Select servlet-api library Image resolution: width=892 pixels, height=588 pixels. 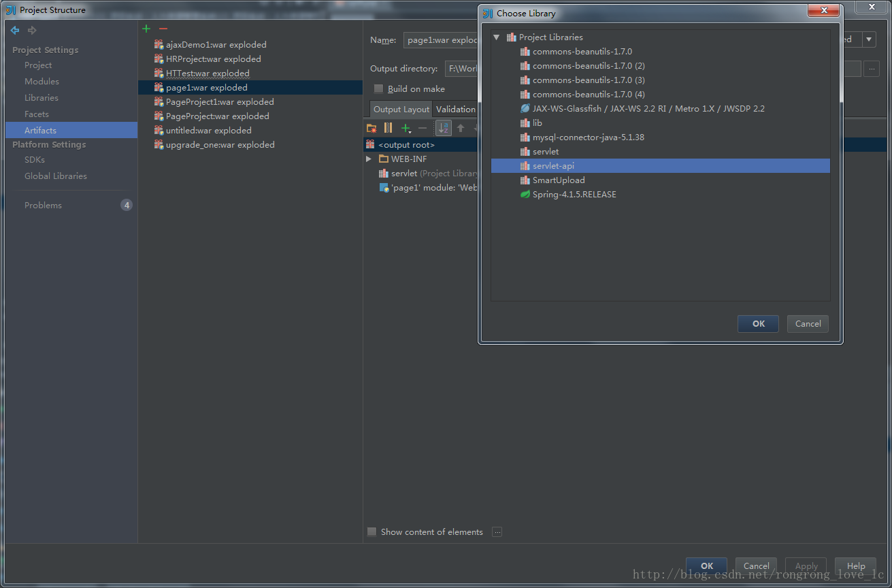[661, 166]
